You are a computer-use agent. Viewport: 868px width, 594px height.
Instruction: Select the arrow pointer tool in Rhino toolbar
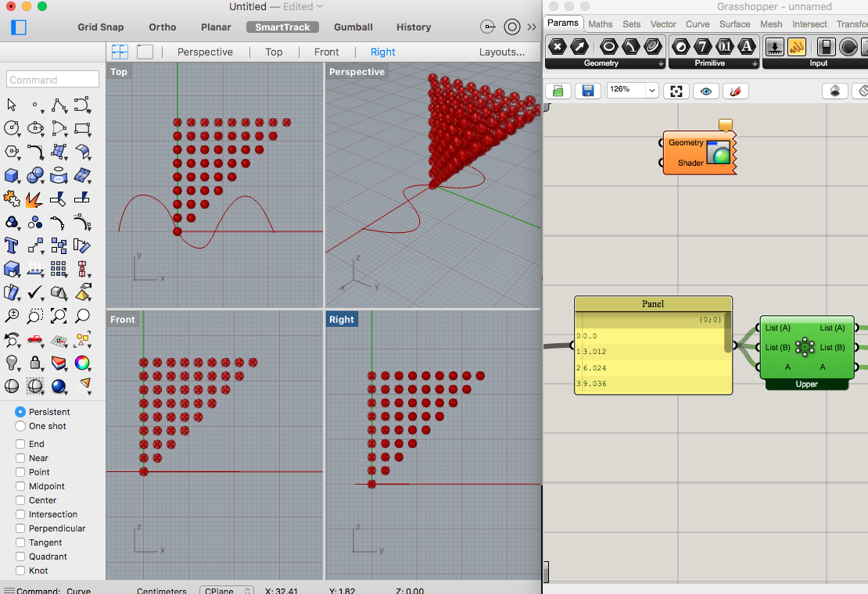coord(12,105)
